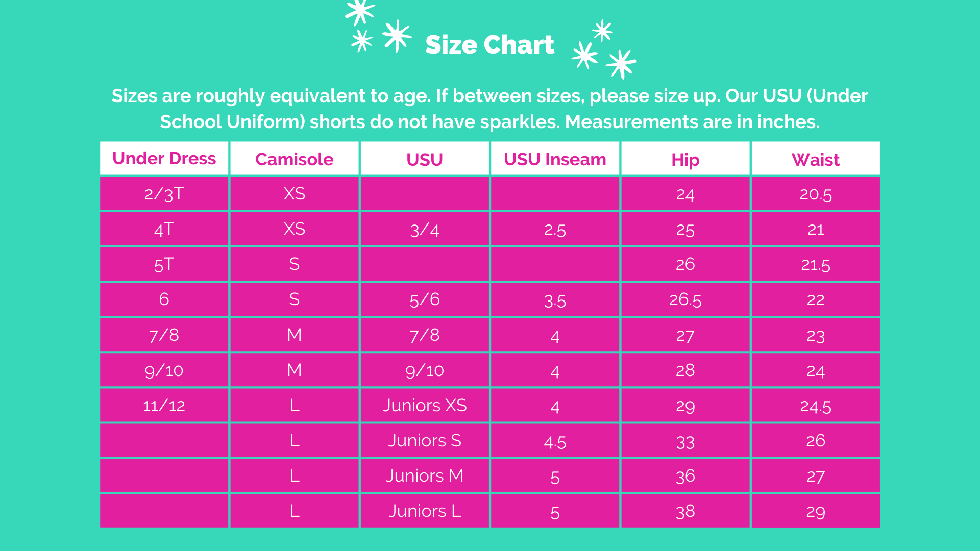The image size is (980, 551).
Task: Select the 20.5 waist measurement cell
Action: pyautogui.click(x=815, y=194)
